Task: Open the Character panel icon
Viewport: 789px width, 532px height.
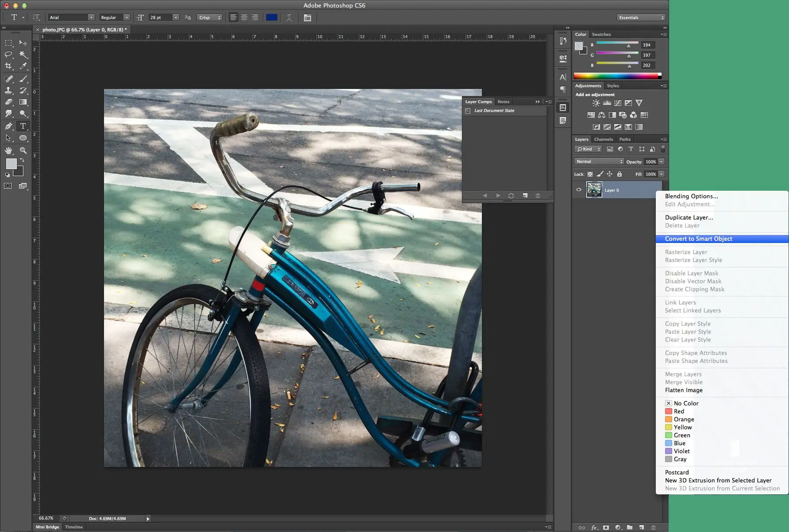Action: [x=563, y=77]
